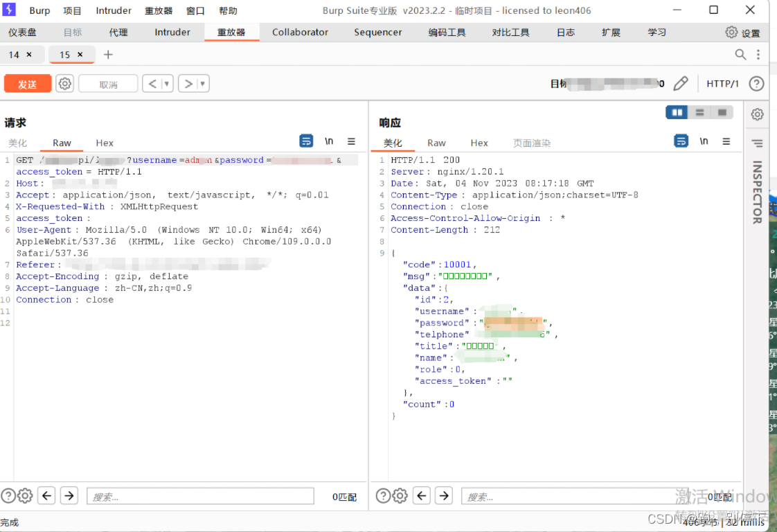This screenshot has width=777, height=532.
Task: Open Repeater request settings gear icon
Action: coord(64,84)
